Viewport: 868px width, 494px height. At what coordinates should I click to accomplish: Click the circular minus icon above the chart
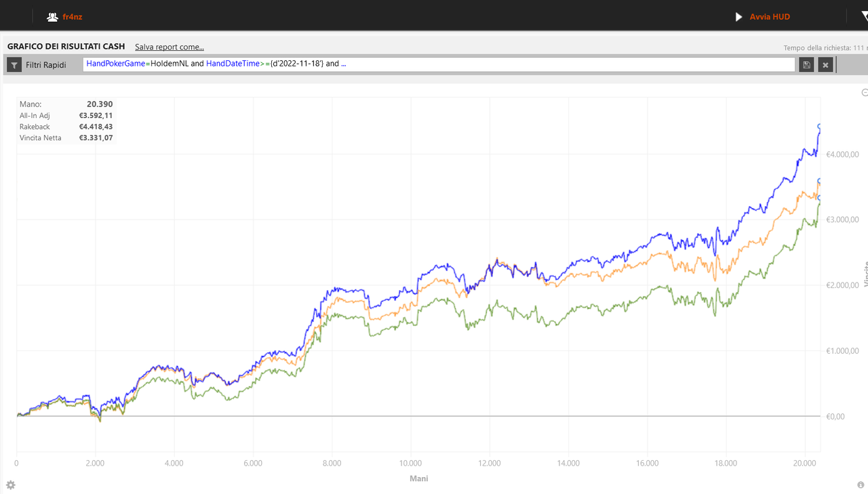click(864, 92)
